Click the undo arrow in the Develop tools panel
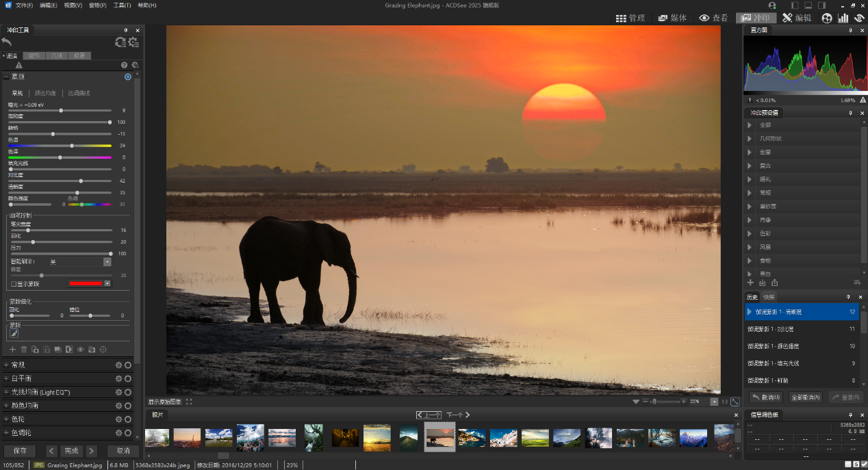 pyautogui.click(x=8, y=42)
